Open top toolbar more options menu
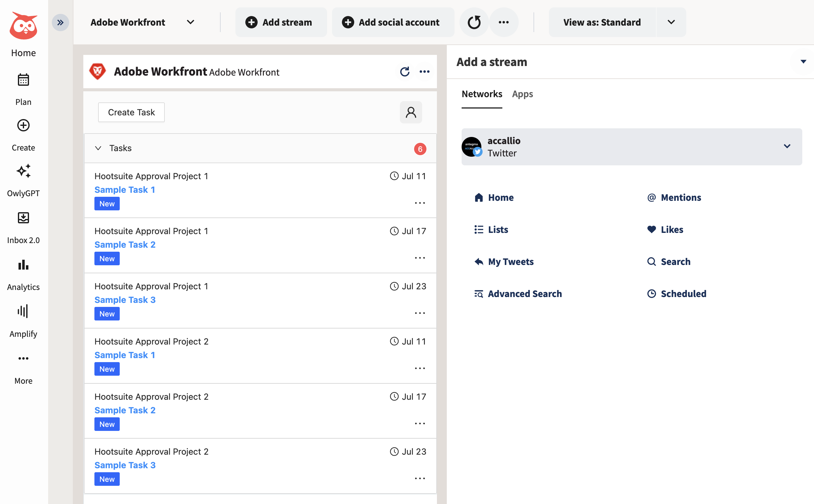Viewport: 814px width, 504px height. (504, 22)
